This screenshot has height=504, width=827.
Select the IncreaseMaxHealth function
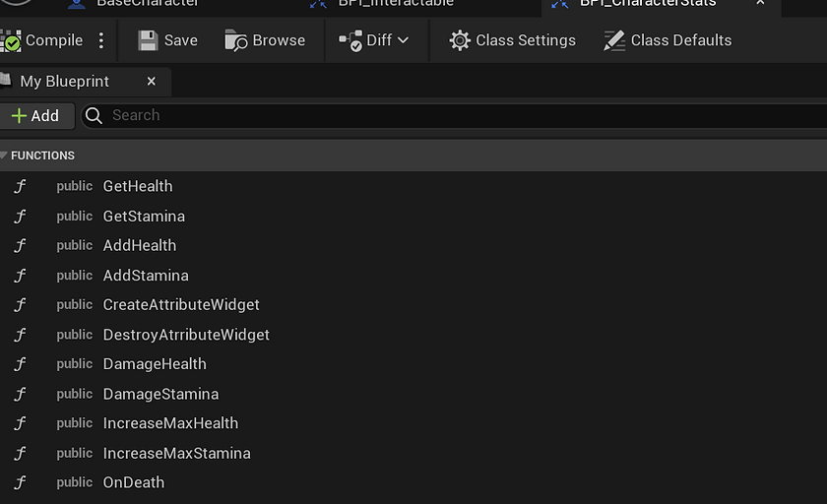170,423
